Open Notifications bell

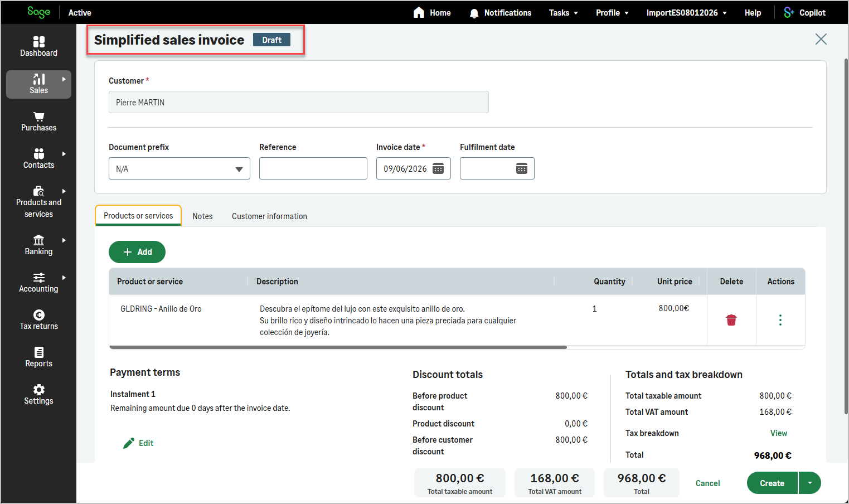[x=500, y=12]
